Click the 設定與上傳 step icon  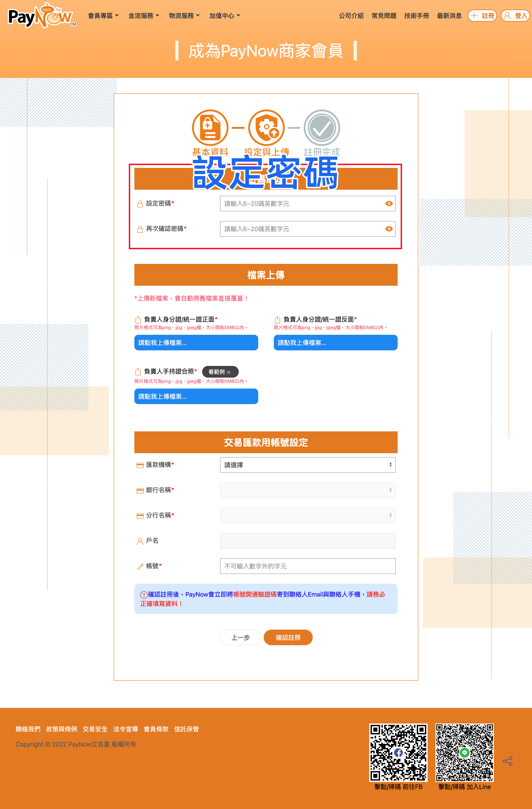(x=266, y=128)
